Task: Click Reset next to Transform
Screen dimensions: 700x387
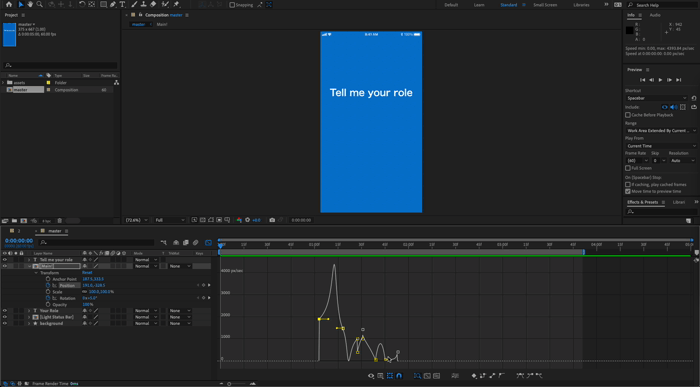Action: tap(87, 273)
